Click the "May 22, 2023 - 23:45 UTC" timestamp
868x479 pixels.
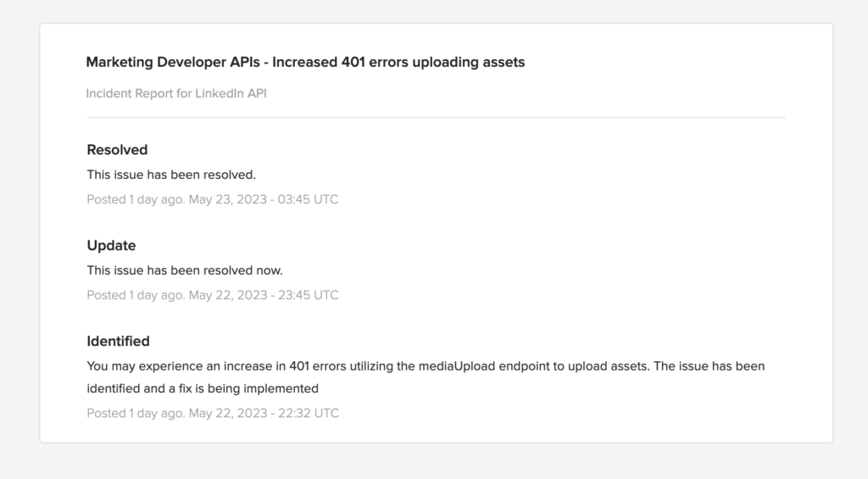[x=264, y=295]
